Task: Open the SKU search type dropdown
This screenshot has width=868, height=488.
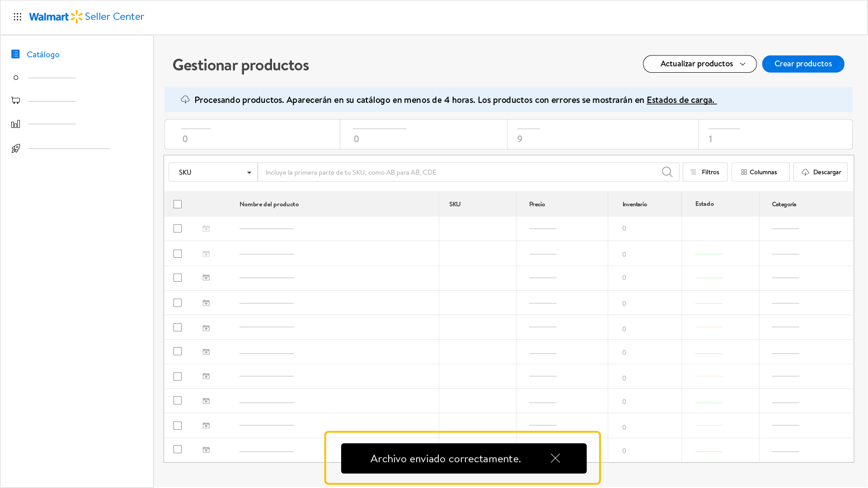Action: tap(213, 172)
